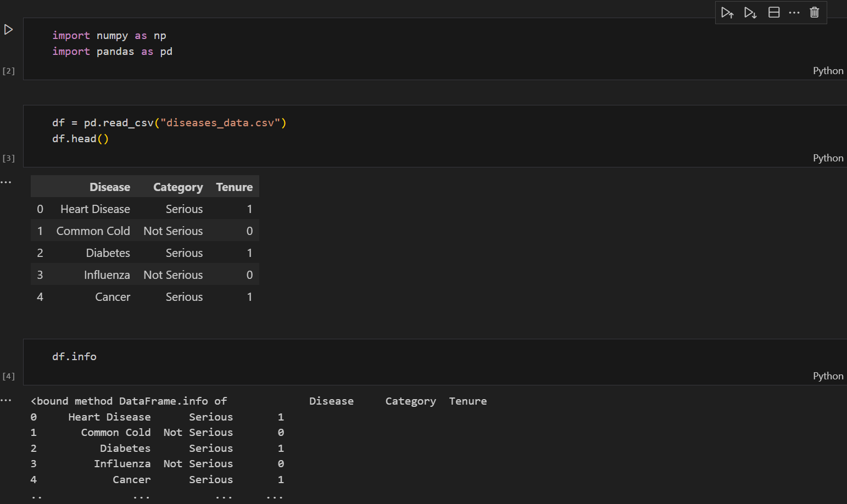This screenshot has height=504, width=847.
Task: Click the df.info code text
Action: coord(74,356)
